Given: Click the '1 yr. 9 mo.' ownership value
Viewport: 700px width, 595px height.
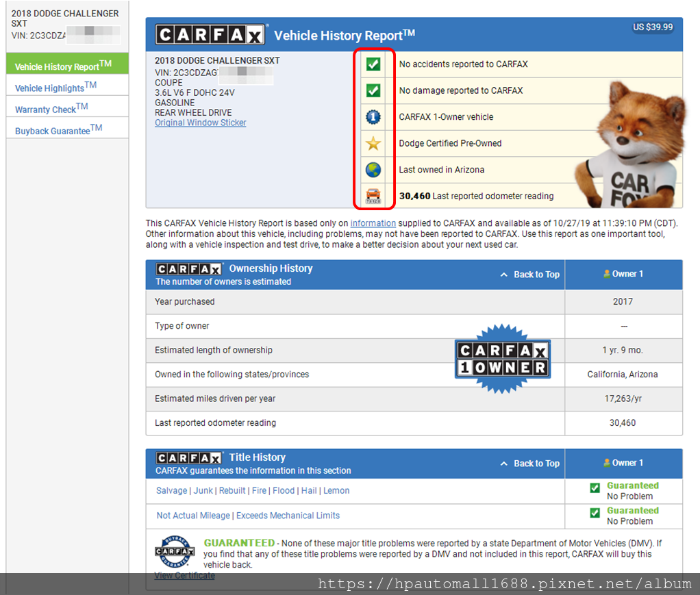Looking at the screenshot, I should click(x=623, y=351).
